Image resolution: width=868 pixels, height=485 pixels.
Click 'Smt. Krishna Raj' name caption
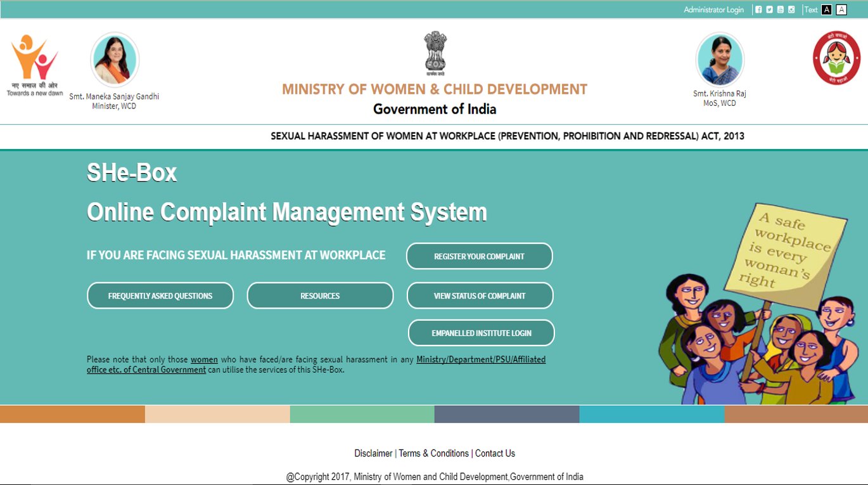(x=720, y=94)
